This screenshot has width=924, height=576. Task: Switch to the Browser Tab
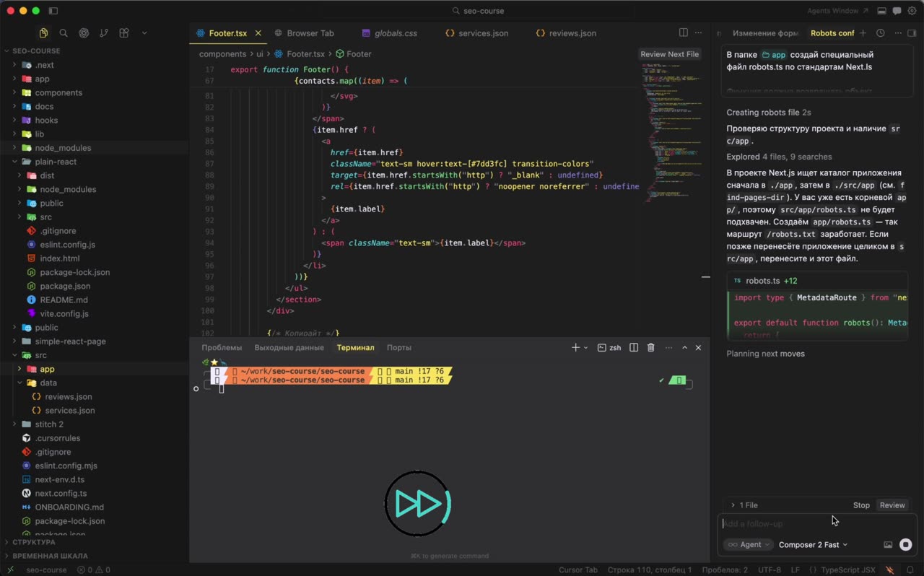310,33
